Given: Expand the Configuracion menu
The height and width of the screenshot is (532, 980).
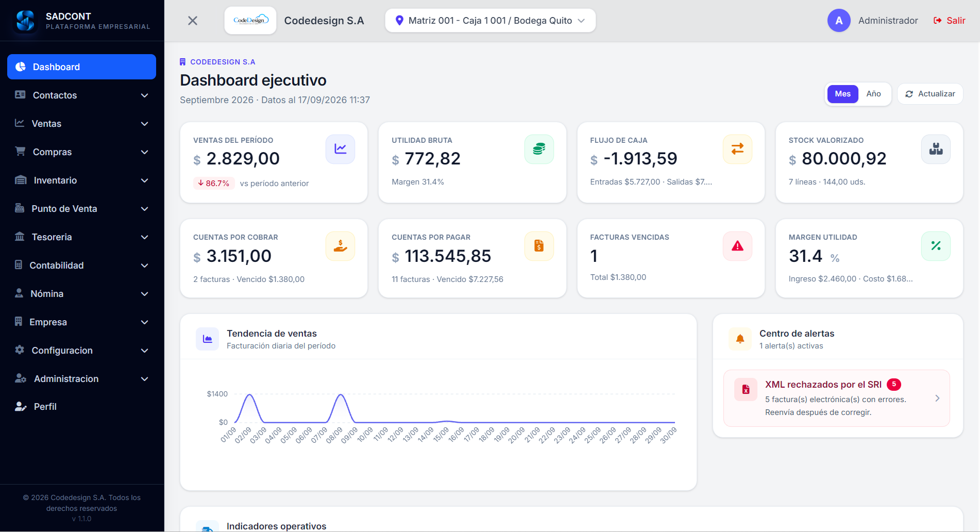Looking at the screenshot, I should 81,351.
